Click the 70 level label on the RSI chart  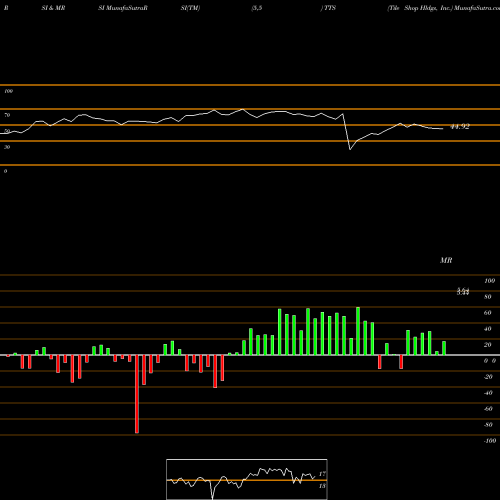pyautogui.click(x=7, y=115)
